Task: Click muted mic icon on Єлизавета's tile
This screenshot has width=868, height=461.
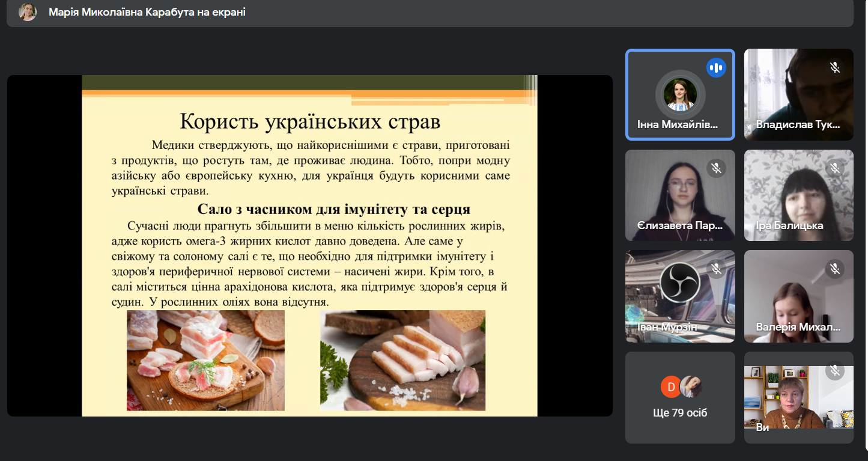Action: (x=716, y=168)
